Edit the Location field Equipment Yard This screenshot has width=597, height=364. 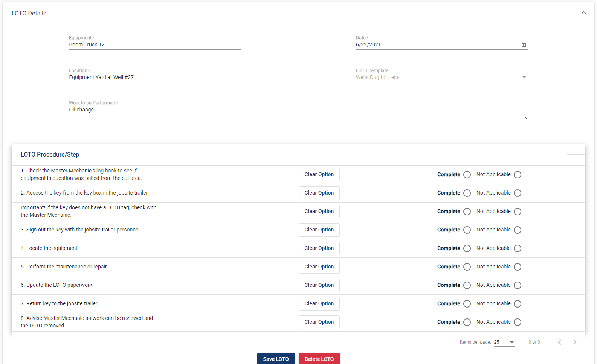click(155, 78)
